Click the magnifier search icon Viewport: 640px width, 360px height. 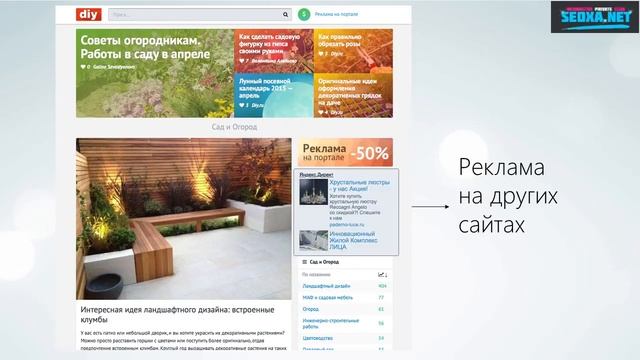(x=286, y=15)
